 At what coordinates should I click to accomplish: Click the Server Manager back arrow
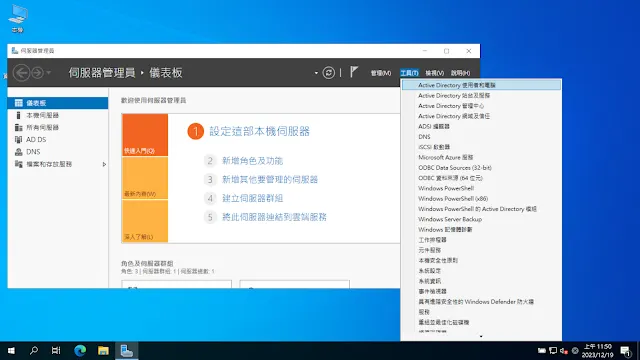[x=21, y=73]
